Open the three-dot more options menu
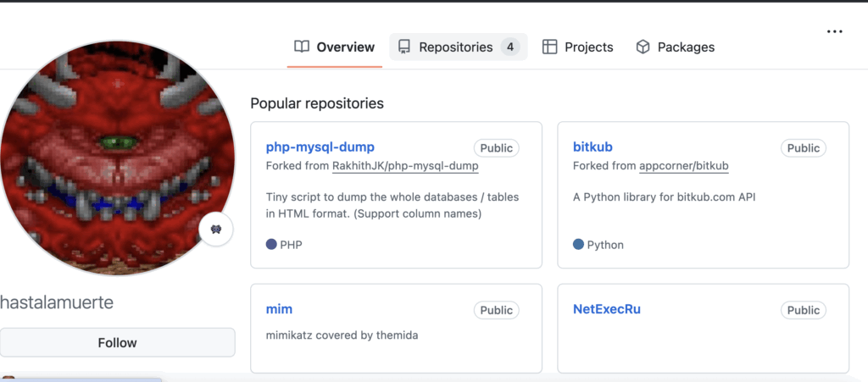Screen dimensions: 868x382 [x=834, y=31]
